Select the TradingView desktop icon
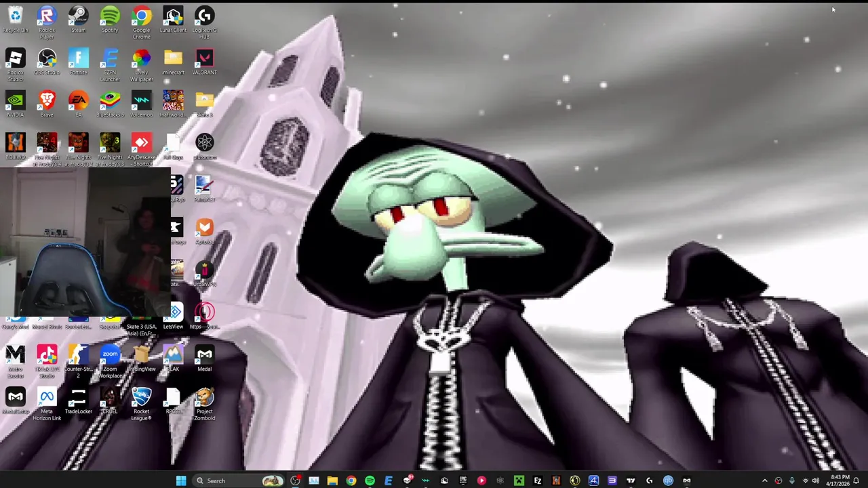Screen dimensions: 868x488 [x=141, y=359]
